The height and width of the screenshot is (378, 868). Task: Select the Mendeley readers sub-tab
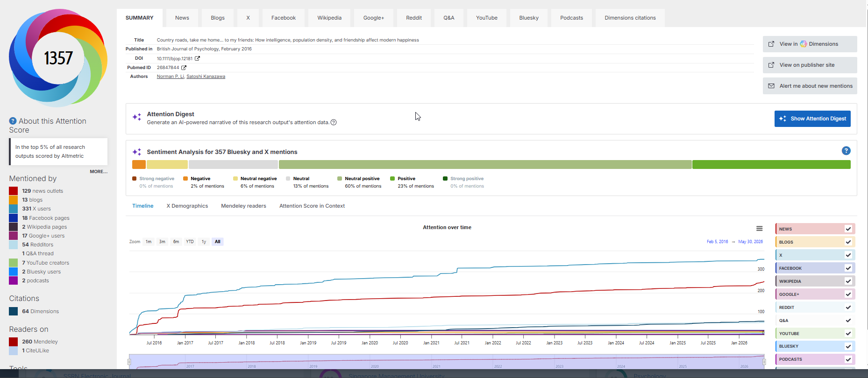[243, 206]
